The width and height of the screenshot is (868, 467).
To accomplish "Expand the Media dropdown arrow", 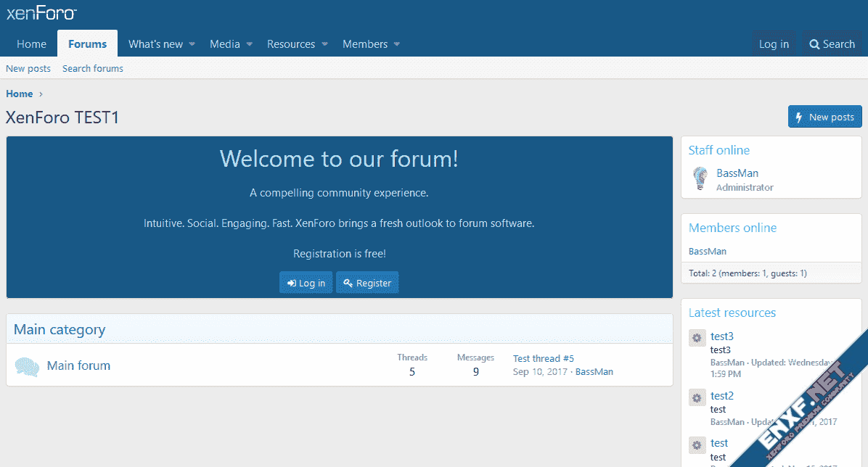I will [250, 44].
